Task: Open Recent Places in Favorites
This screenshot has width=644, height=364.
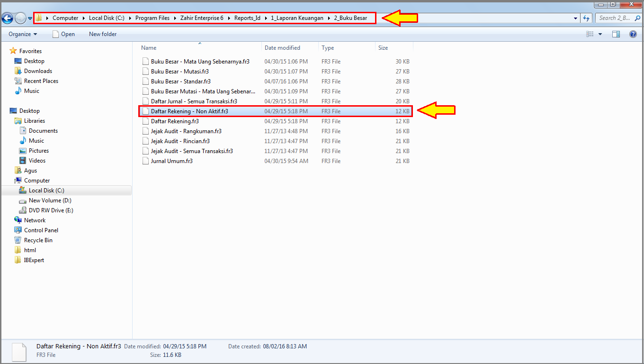Action: (x=41, y=81)
